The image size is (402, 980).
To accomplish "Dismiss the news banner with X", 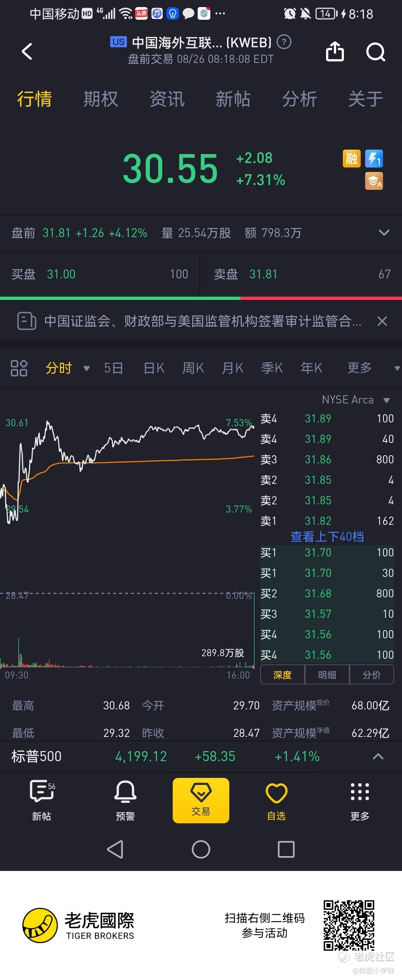I will pyautogui.click(x=382, y=321).
